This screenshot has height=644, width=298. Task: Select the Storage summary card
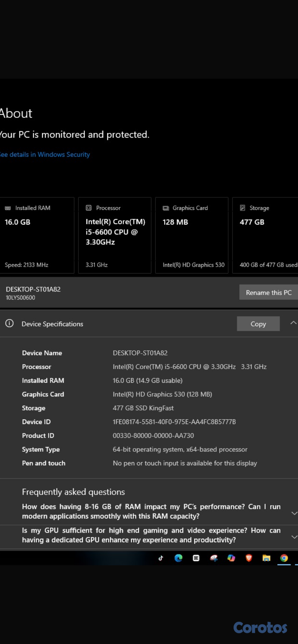266,235
